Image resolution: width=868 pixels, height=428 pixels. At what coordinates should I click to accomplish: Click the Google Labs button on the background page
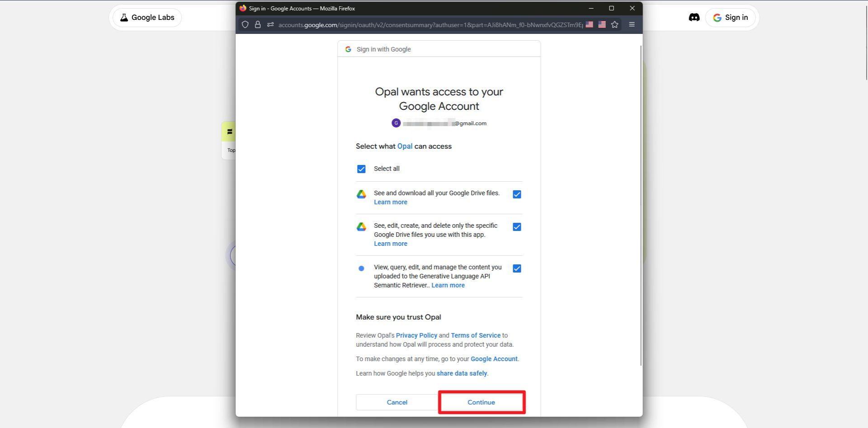tap(147, 18)
